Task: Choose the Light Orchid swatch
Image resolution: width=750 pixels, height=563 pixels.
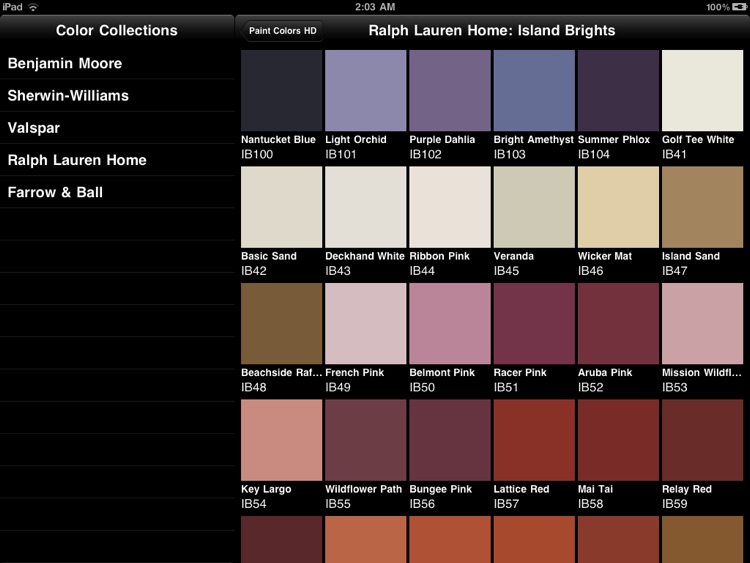Action: click(x=366, y=90)
